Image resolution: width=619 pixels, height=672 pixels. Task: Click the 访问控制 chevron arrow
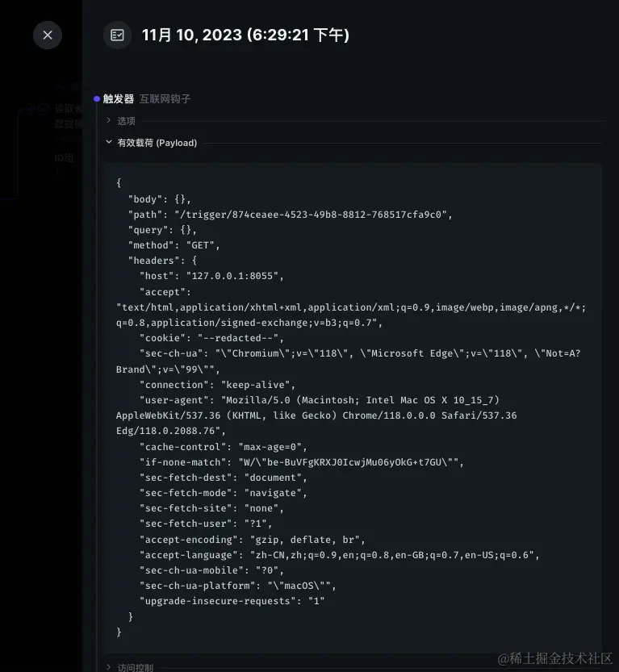[109, 667]
